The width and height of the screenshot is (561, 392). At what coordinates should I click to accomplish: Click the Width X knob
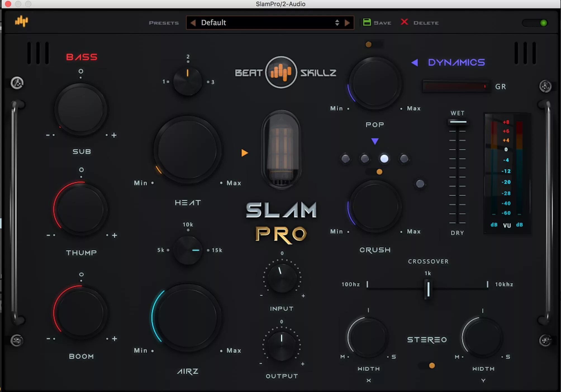coord(368,337)
